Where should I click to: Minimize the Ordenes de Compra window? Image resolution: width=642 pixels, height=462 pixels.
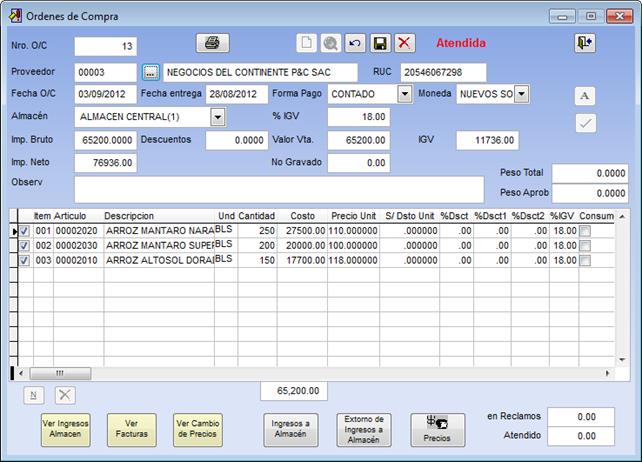562,16
